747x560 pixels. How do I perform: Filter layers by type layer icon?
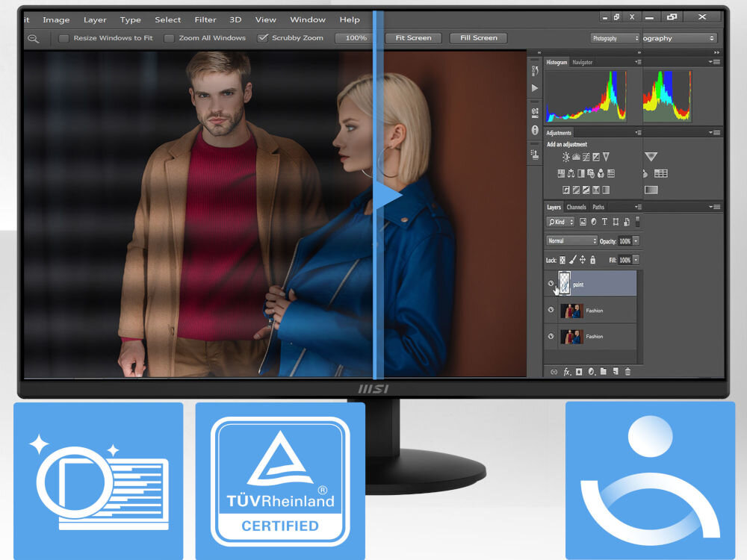[604, 222]
